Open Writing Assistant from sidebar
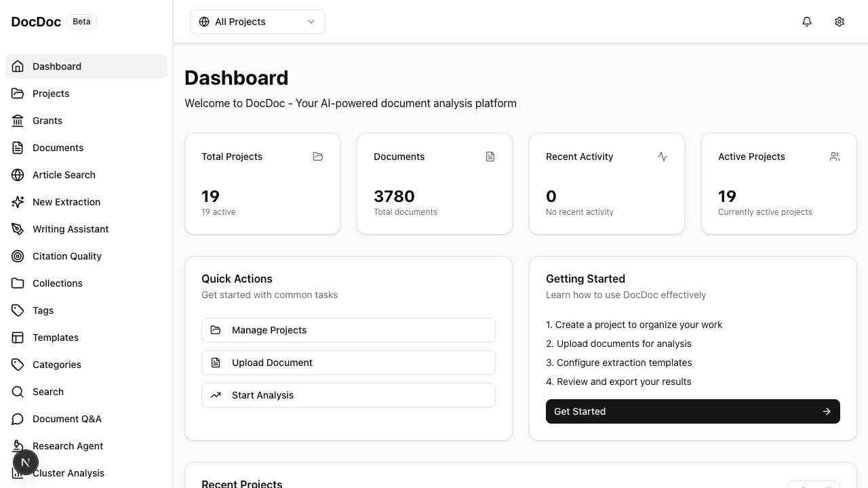This screenshot has height=488, width=868. (86, 229)
